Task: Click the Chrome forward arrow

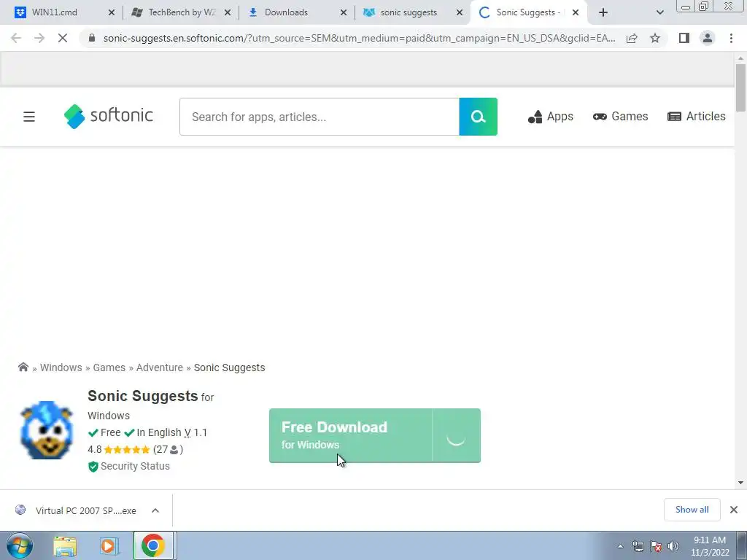Action: click(x=39, y=38)
